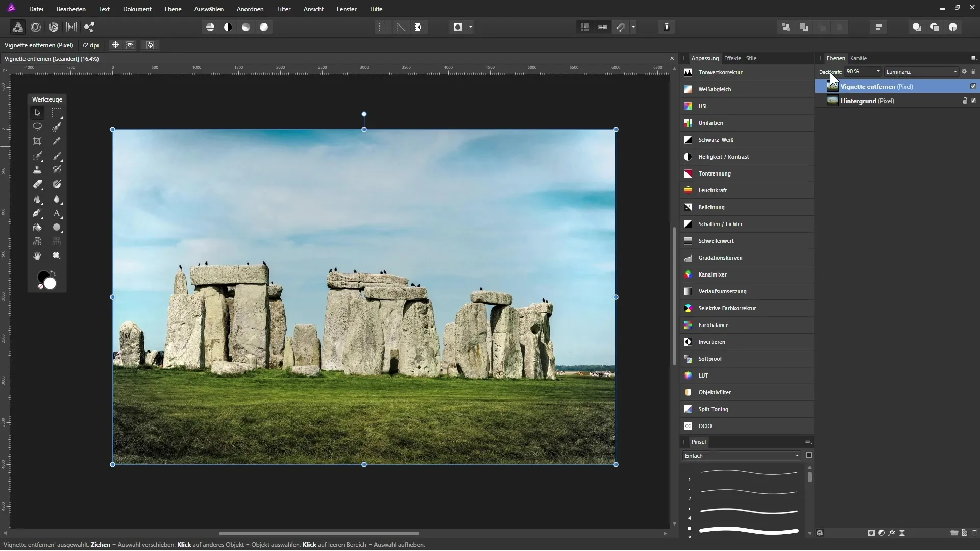Open the Assistant settings icon

click(x=667, y=27)
